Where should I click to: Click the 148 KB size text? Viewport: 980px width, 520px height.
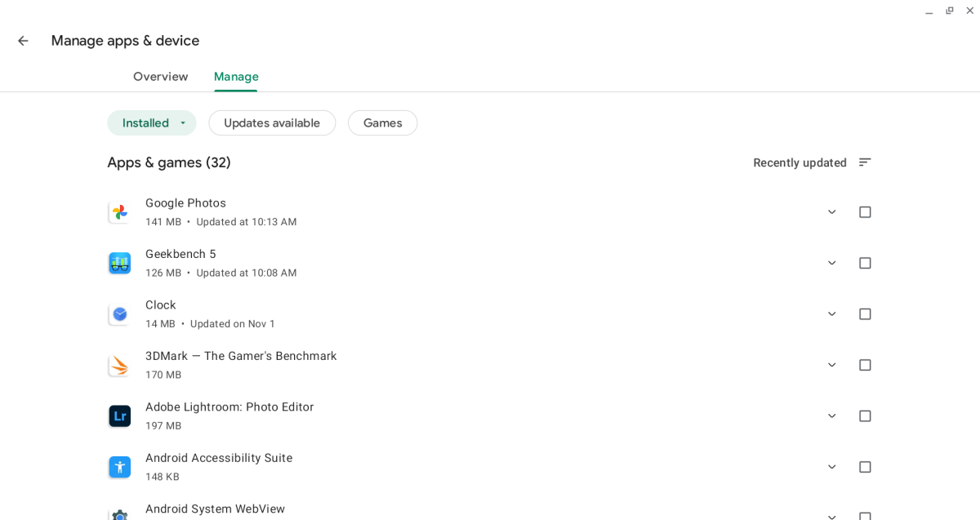click(x=163, y=477)
